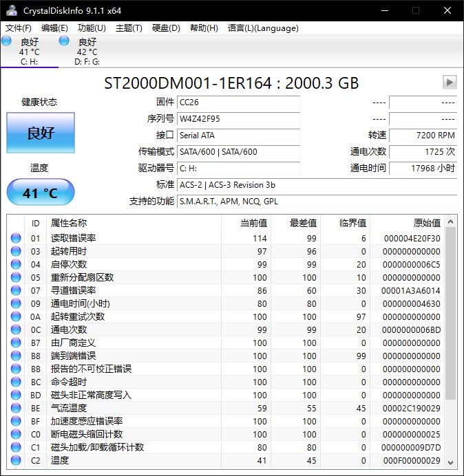Open the 编辑(E) menu
This screenshot has width=464, height=476.
(54, 28)
